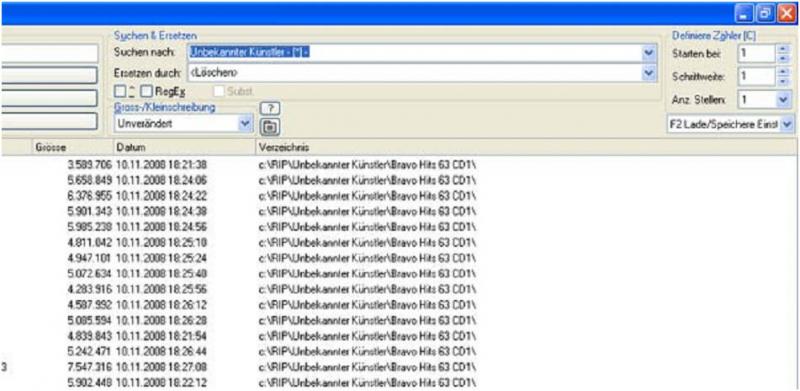The width and height of the screenshot is (800, 391).
Task: Increase the 'Schrittweite' step value
Action: click(x=783, y=71)
